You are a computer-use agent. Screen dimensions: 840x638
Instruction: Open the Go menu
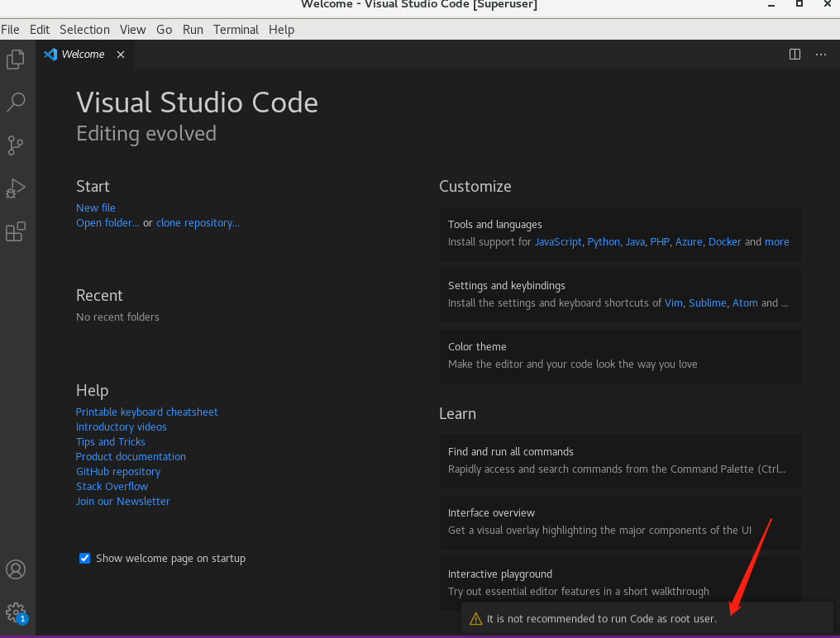[164, 29]
